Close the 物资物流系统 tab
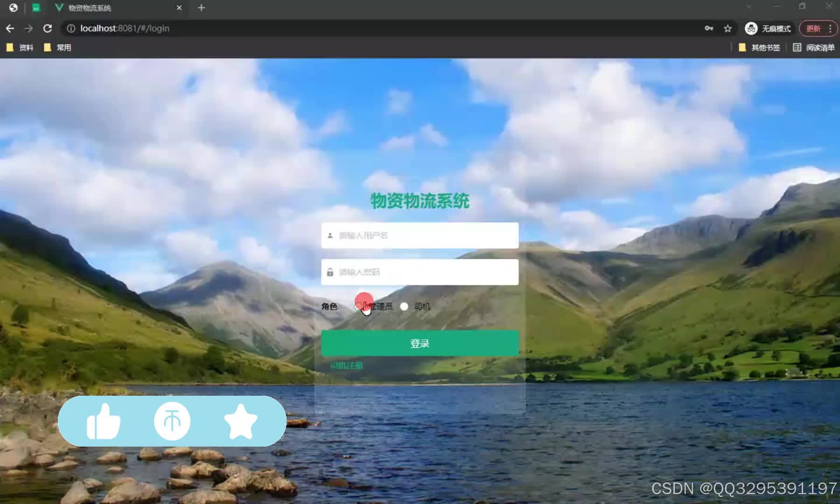The image size is (840, 504). pyautogui.click(x=179, y=7)
